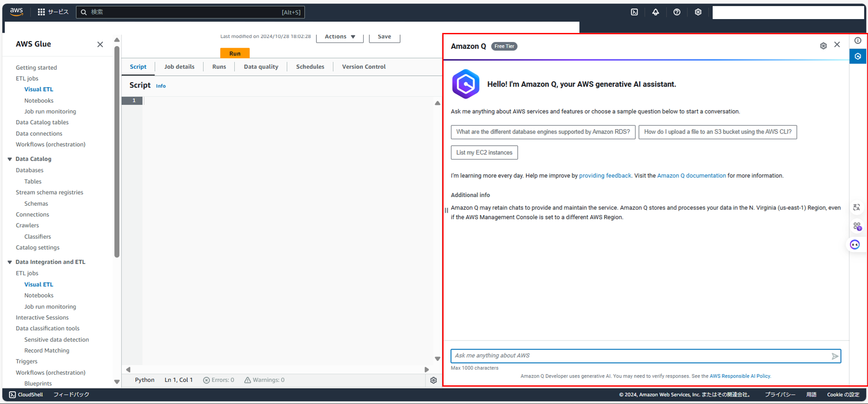Collapse the Data Catalog section
The image size is (868, 404).
(10, 159)
